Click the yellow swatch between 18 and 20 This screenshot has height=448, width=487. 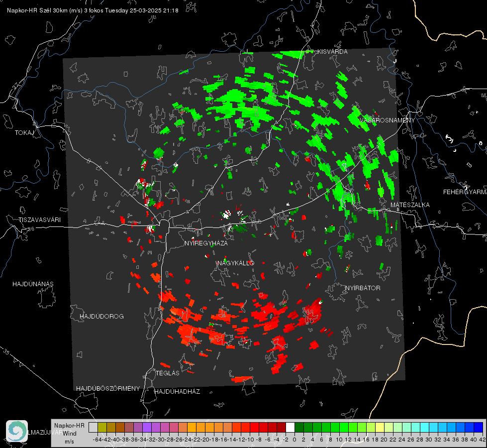pos(380,427)
